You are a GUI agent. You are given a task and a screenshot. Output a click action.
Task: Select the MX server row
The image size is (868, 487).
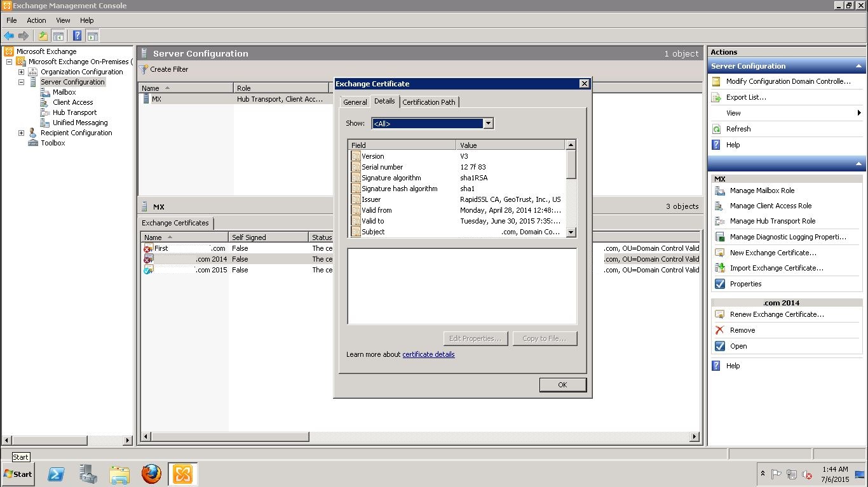[x=236, y=99]
